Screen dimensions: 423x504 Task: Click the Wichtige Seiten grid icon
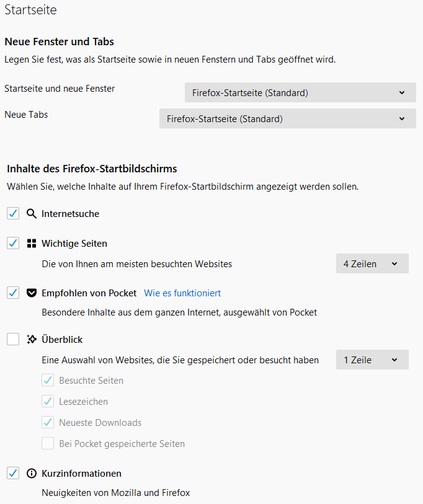coord(32,244)
